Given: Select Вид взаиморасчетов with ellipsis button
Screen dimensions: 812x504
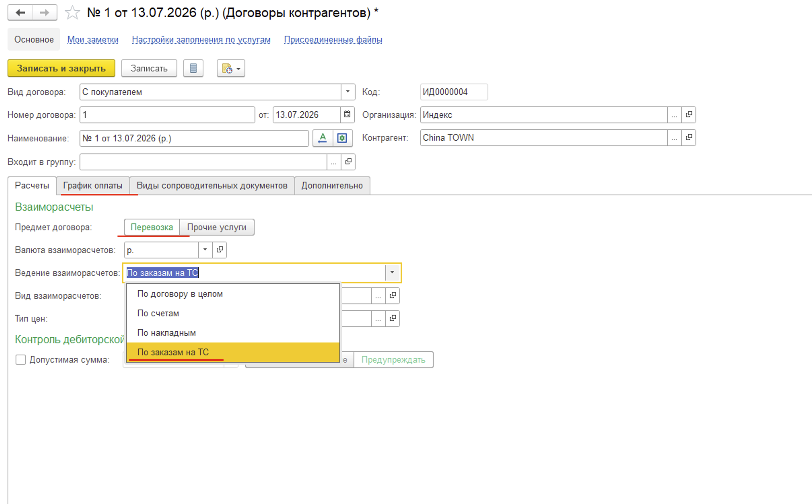Looking at the screenshot, I should pyautogui.click(x=378, y=296).
